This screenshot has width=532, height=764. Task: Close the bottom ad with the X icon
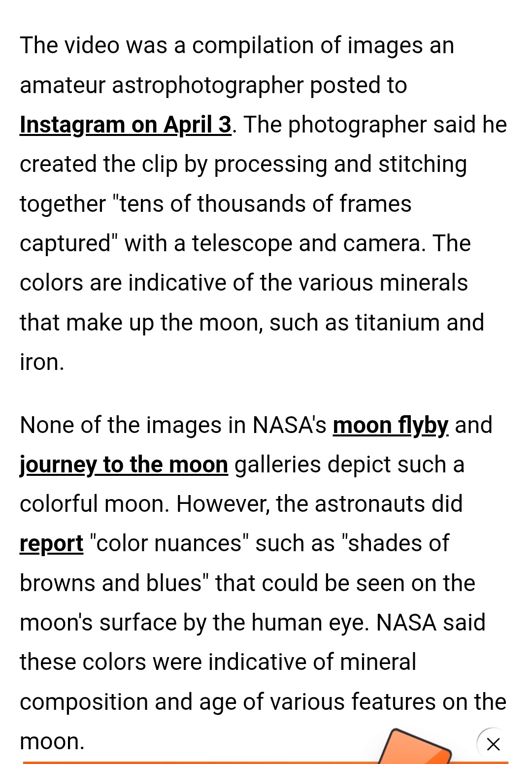(x=493, y=744)
